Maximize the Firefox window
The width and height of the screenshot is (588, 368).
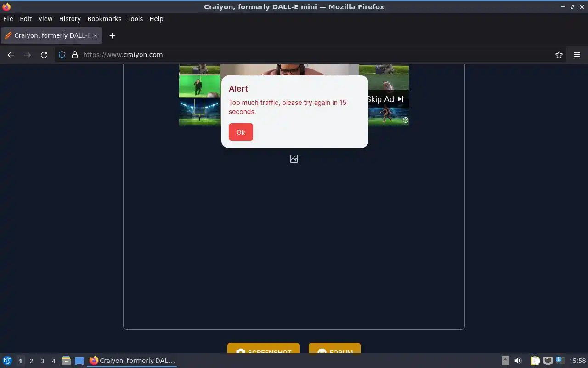pos(572,7)
